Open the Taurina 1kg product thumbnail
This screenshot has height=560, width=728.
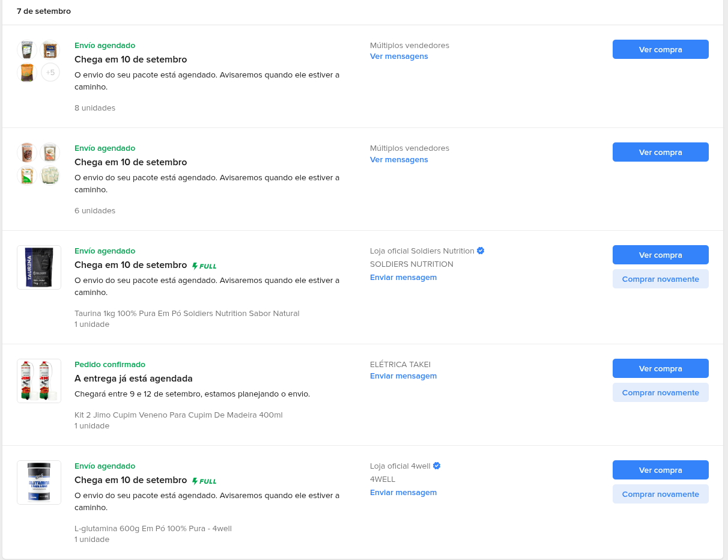(x=39, y=267)
